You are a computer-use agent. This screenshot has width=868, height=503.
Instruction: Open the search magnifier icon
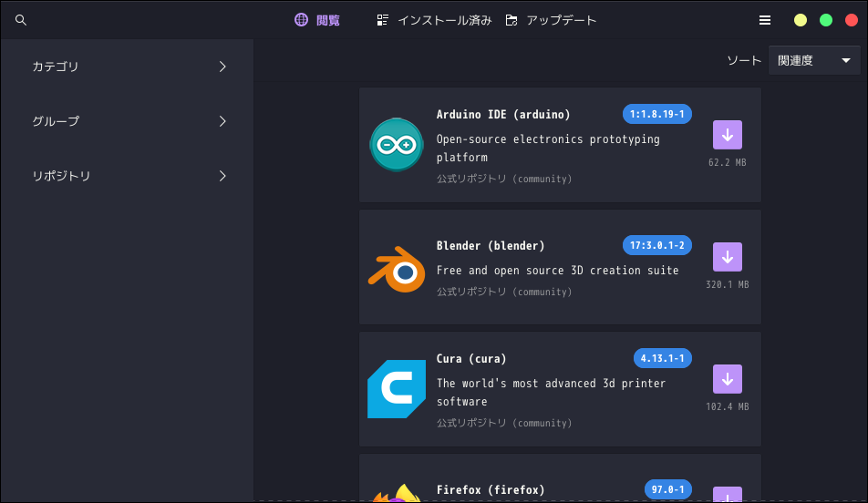point(20,20)
